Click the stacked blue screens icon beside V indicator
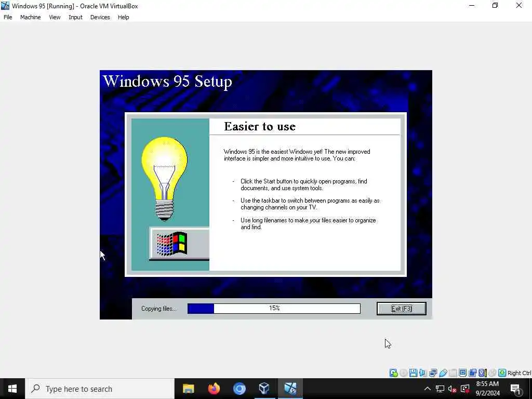Screen dimensions: 532x399 pyautogui.click(x=472, y=373)
